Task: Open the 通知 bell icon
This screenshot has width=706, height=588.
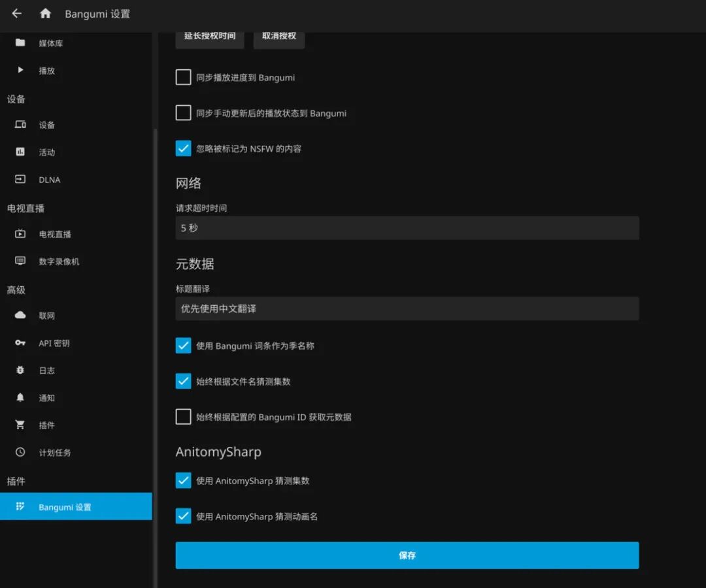Action: pos(20,397)
